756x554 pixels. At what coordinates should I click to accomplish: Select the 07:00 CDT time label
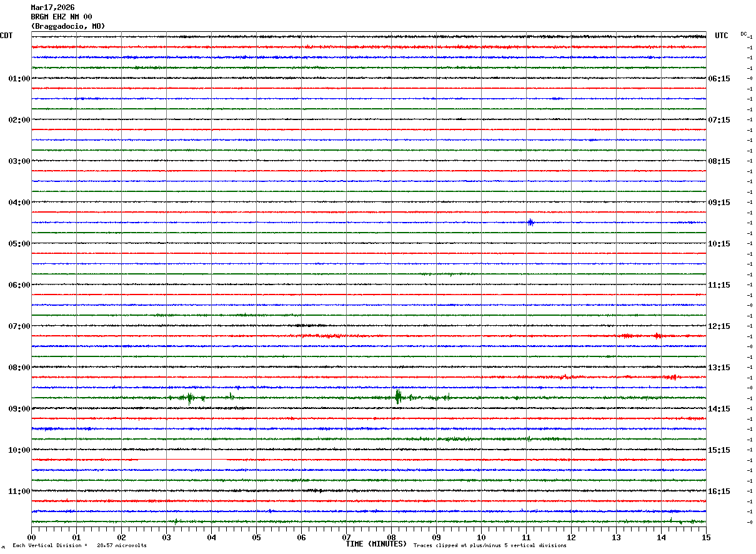(19, 326)
